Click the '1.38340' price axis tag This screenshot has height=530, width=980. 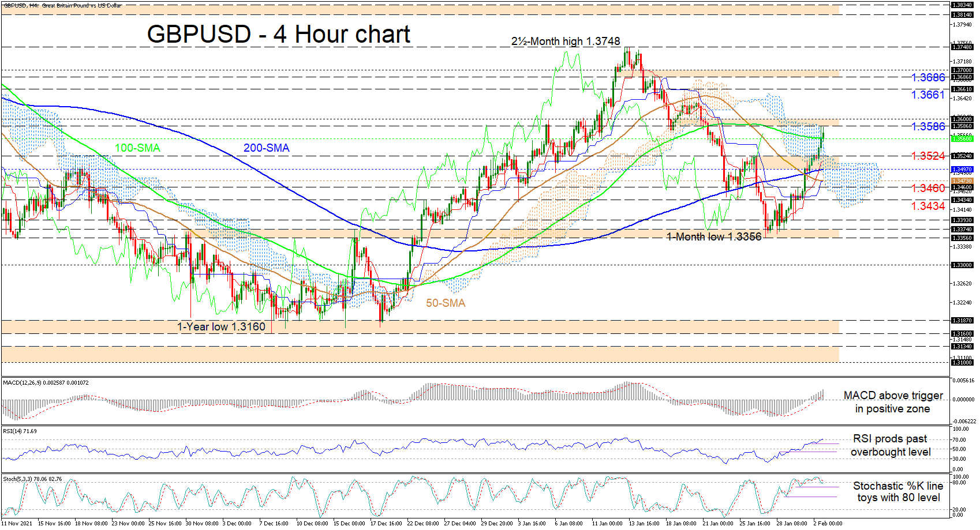pos(962,5)
